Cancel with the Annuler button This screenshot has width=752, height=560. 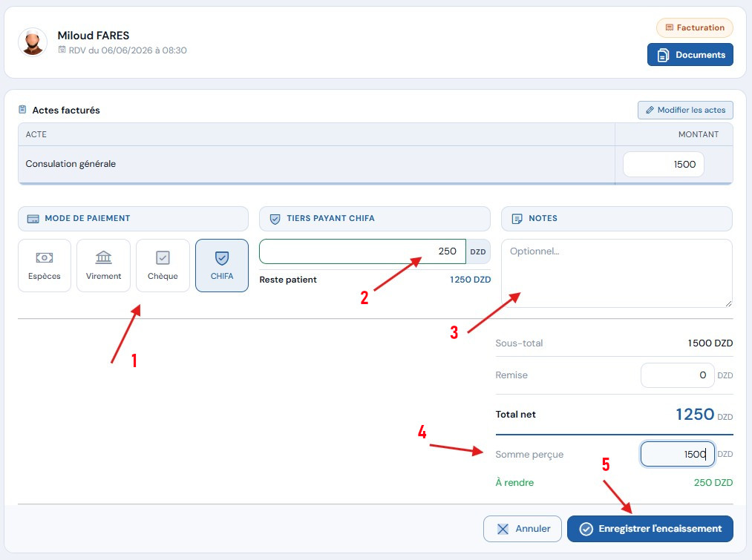(x=523, y=529)
